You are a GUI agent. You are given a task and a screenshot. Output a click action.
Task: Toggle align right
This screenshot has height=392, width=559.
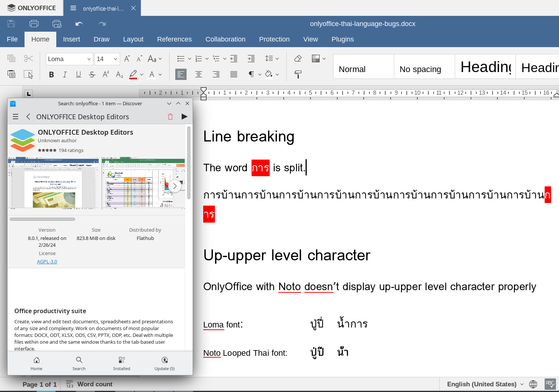(x=216, y=74)
